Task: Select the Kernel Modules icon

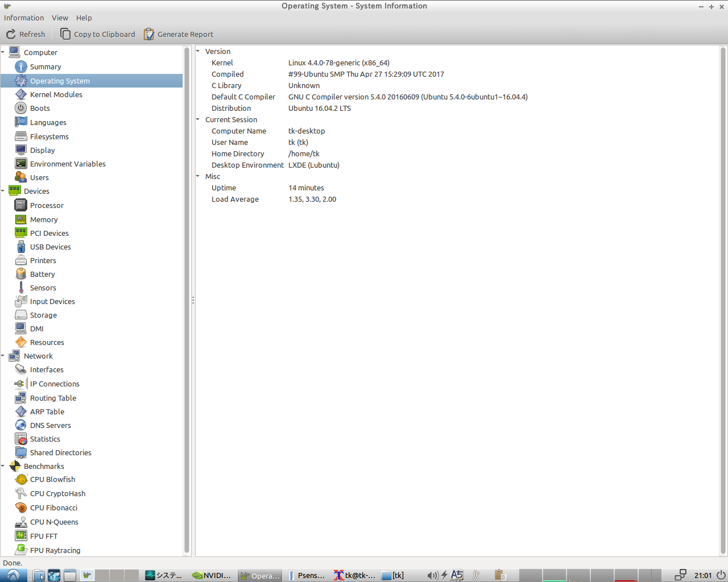Action: coord(21,94)
